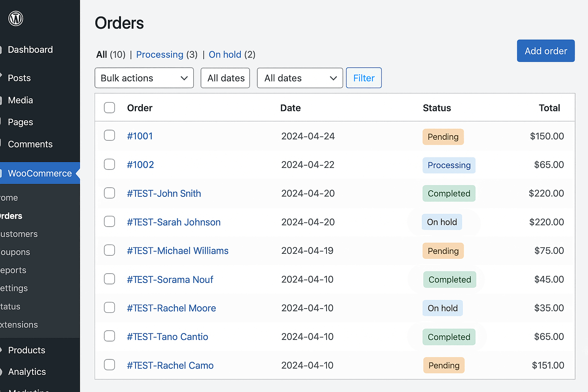Toggle the select-all orders checkbox

click(109, 108)
